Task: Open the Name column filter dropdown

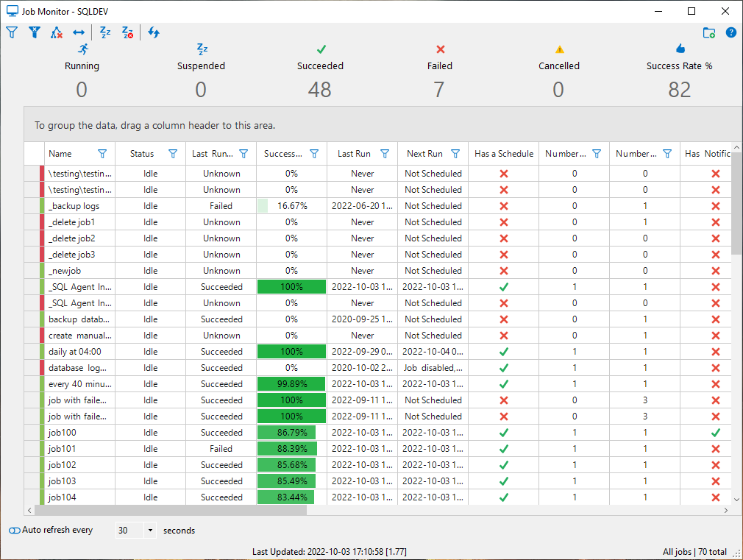Action: click(102, 154)
